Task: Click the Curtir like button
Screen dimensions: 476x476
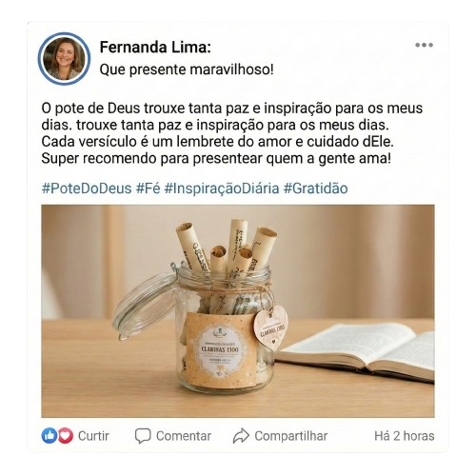Action: (x=93, y=436)
